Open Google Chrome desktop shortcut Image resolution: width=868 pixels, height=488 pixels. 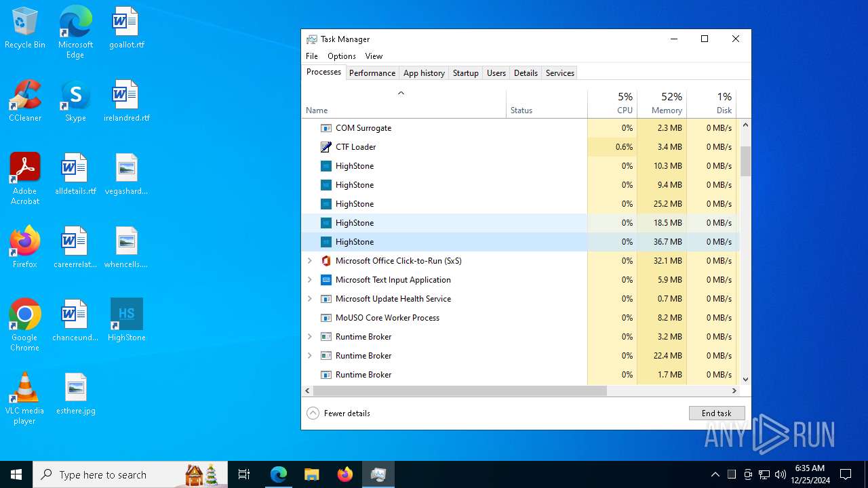pos(25,325)
